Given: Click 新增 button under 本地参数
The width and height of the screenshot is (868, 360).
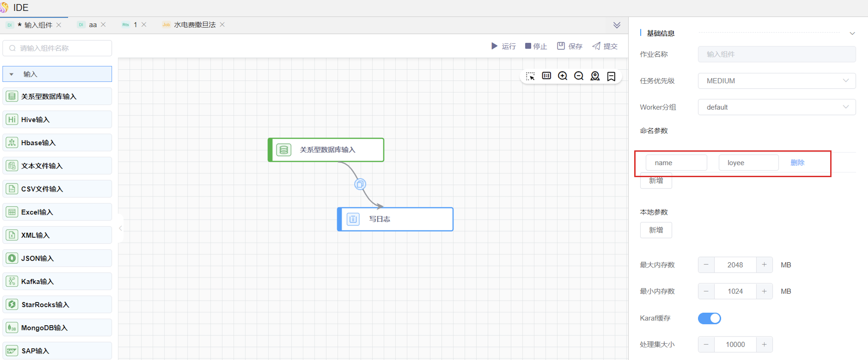Looking at the screenshot, I should (x=655, y=230).
